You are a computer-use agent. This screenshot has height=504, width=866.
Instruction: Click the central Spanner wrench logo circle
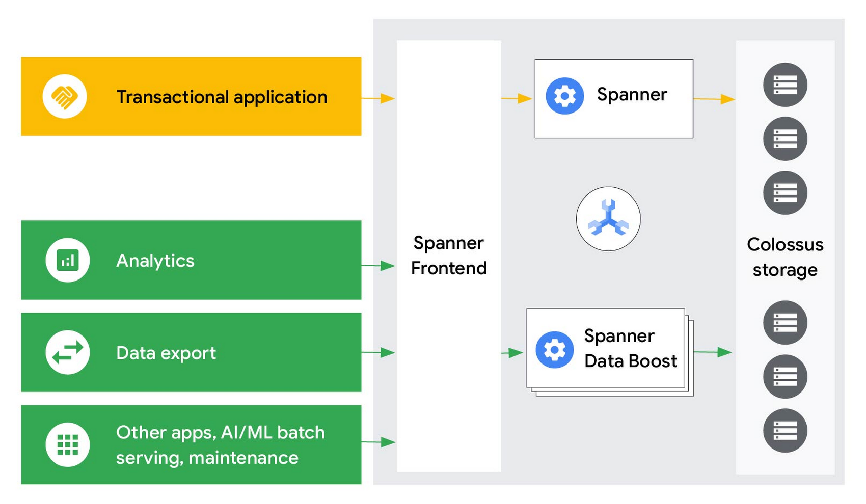(608, 219)
